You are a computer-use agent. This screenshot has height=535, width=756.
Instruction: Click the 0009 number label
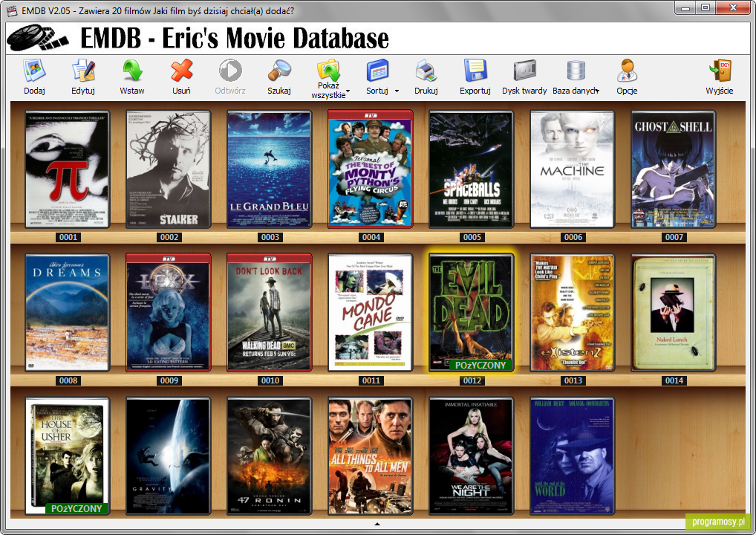(169, 380)
